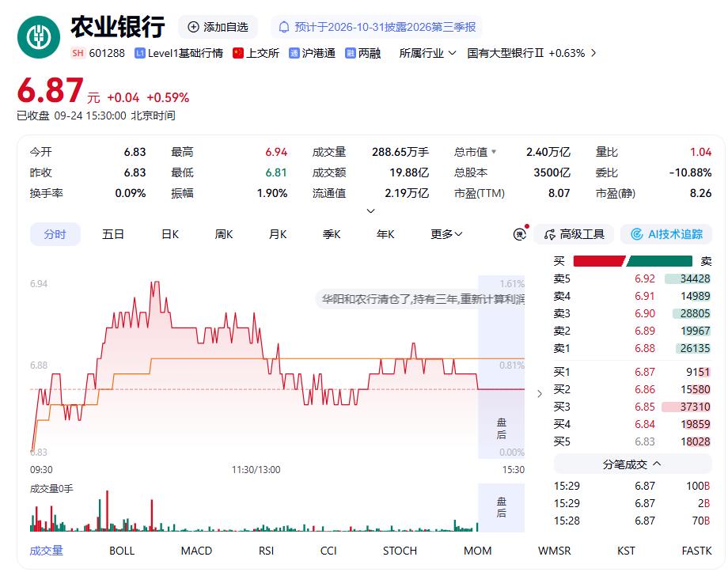Switch to 月K chart tab

(x=278, y=234)
